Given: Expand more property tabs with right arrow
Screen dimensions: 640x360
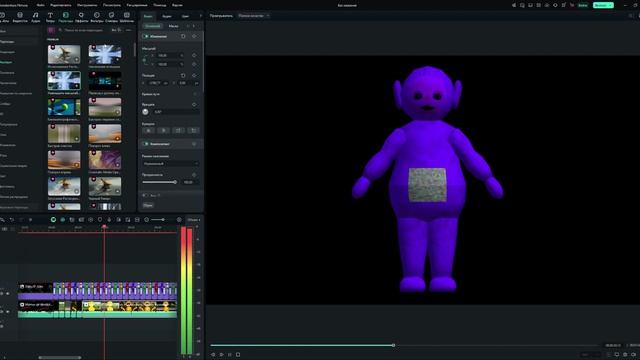Looking at the screenshot, I should coord(200,16).
